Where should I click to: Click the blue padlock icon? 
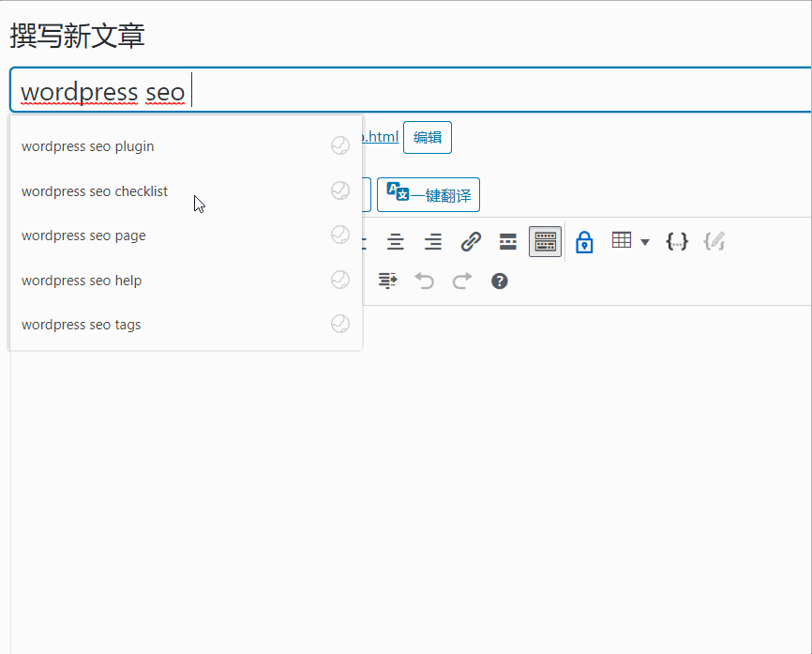pos(584,242)
